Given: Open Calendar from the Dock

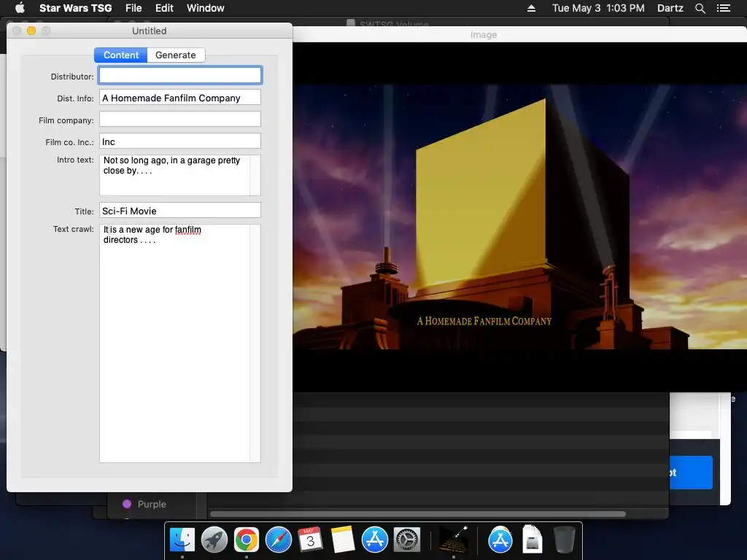Looking at the screenshot, I should [x=310, y=540].
